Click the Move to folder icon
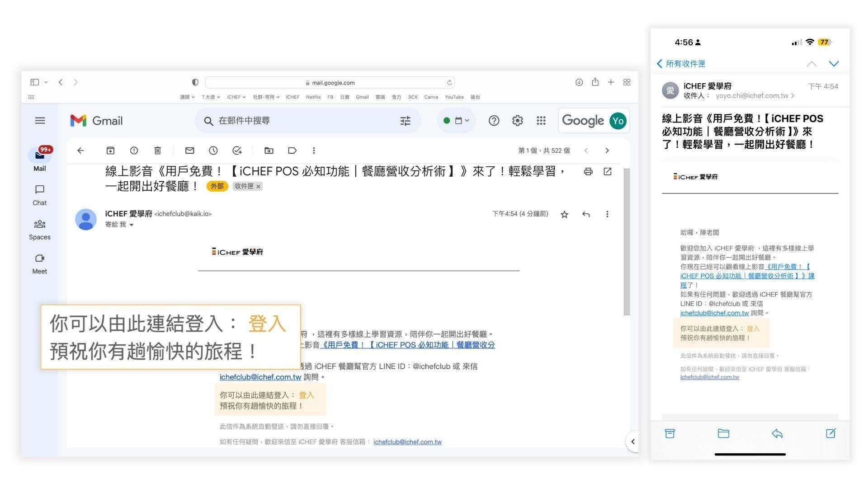This screenshot has height=488, width=868. [x=269, y=150]
